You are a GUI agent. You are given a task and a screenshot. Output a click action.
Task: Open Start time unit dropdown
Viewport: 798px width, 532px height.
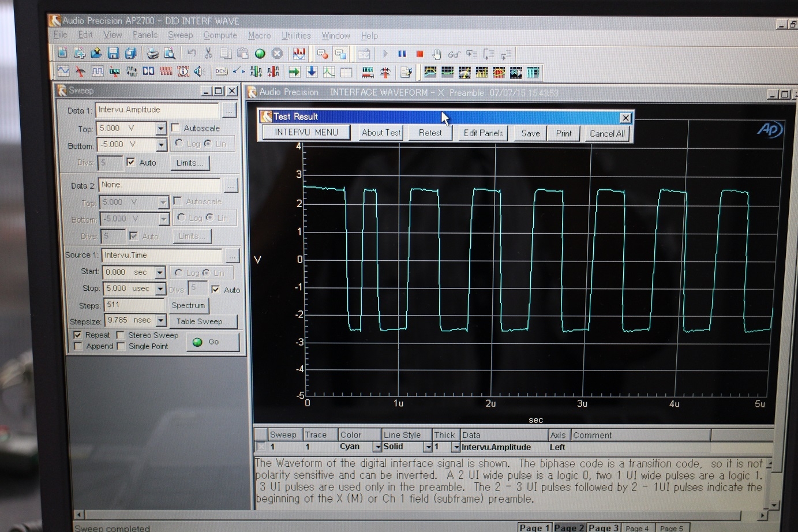(x=160, y=272)
